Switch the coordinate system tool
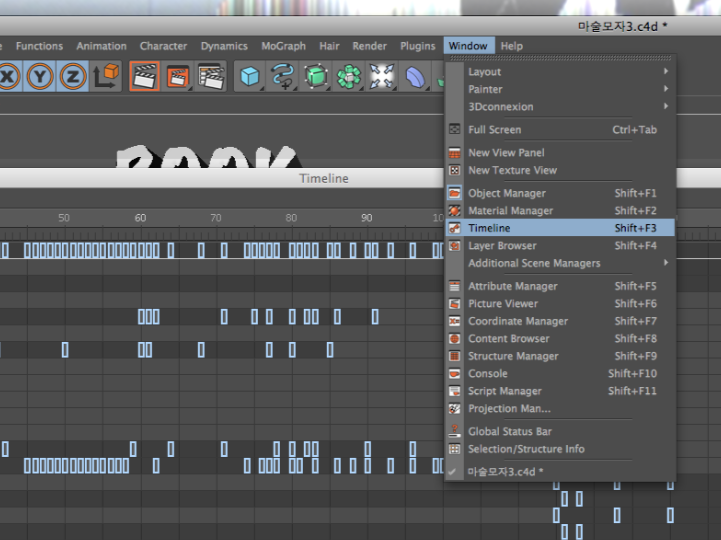The height and width of the screenshot is (540, 721). click(x=106, y=76)
